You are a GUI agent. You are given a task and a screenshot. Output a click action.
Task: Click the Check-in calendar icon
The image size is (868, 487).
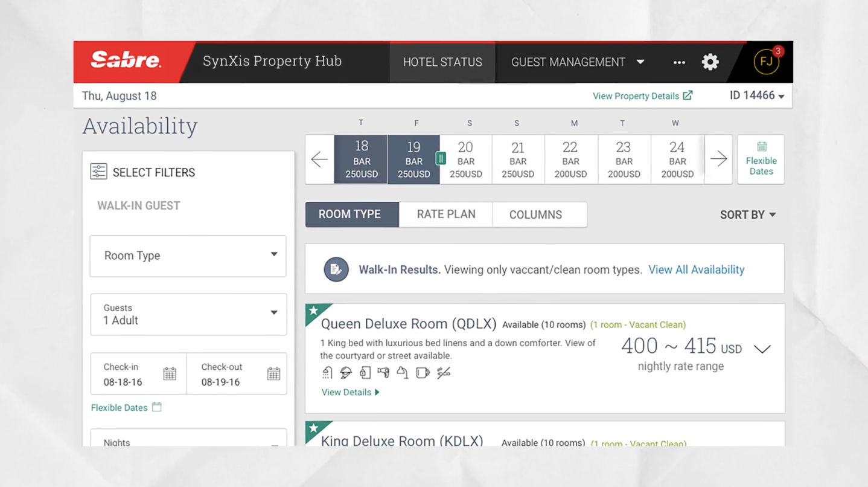(x=170, y=374)
